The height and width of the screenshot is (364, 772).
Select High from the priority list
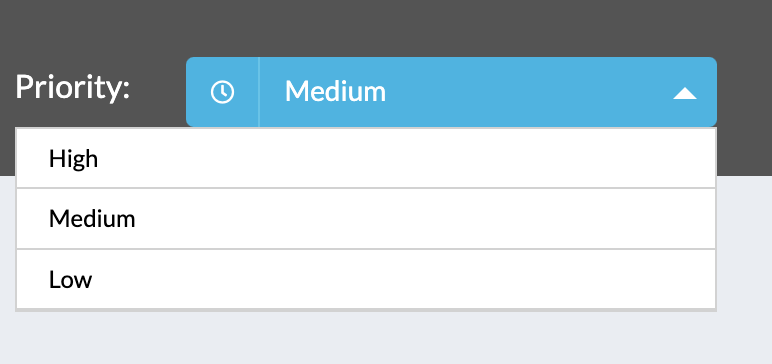point(366,158)
